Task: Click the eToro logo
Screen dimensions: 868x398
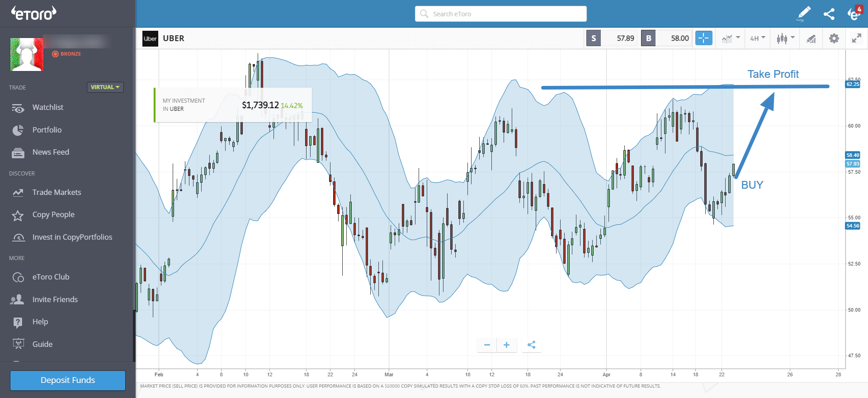Action: coord(34,14)
